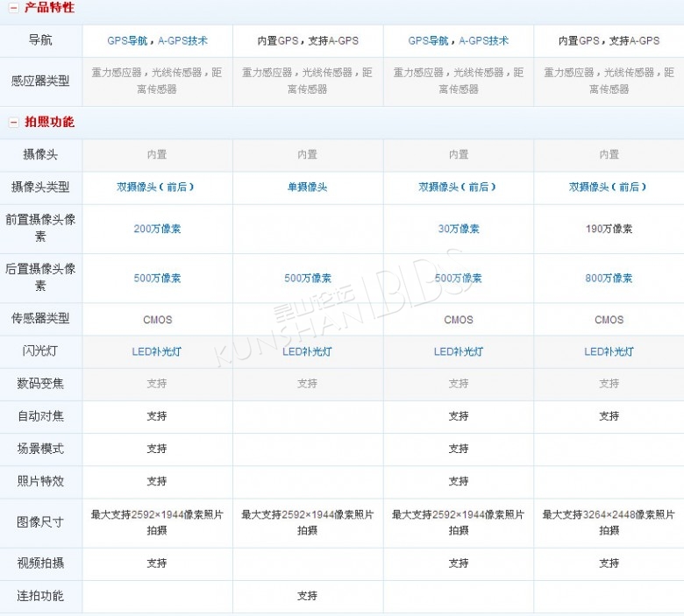Click 自动对焦 支持 in the third column
This screenshot has height=616, width=684.
point(459,416)
